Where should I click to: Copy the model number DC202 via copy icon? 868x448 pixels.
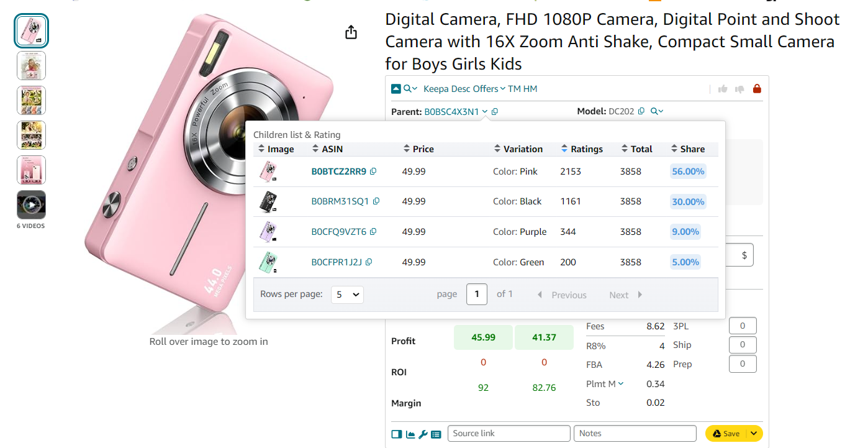point(641,111)
